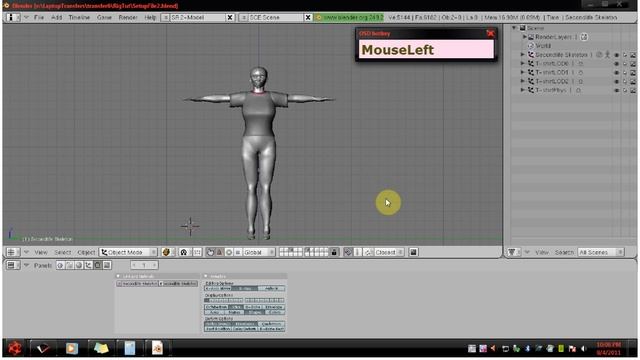Switch to the Scene context icon in Panels
Viewport: 640px width, 360px height.
107,265
